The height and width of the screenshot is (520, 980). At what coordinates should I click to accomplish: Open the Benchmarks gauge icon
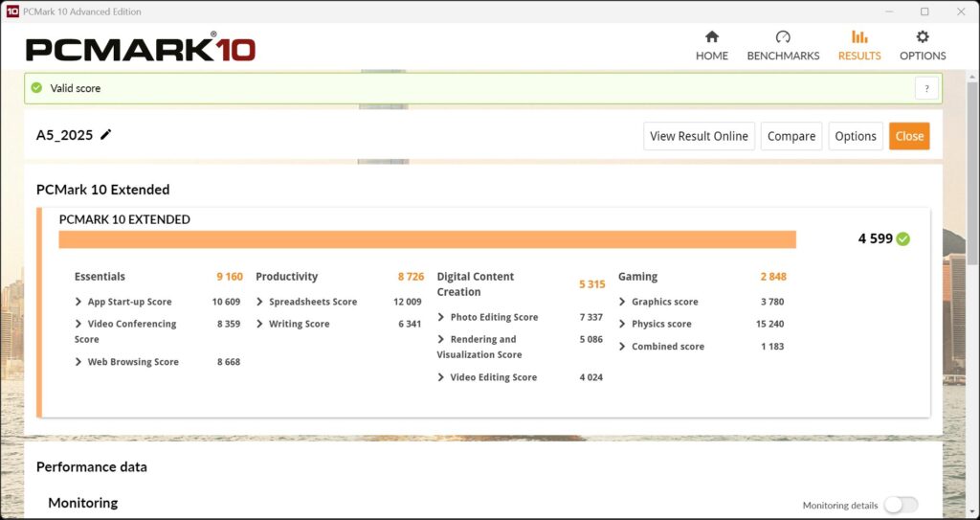783,37
